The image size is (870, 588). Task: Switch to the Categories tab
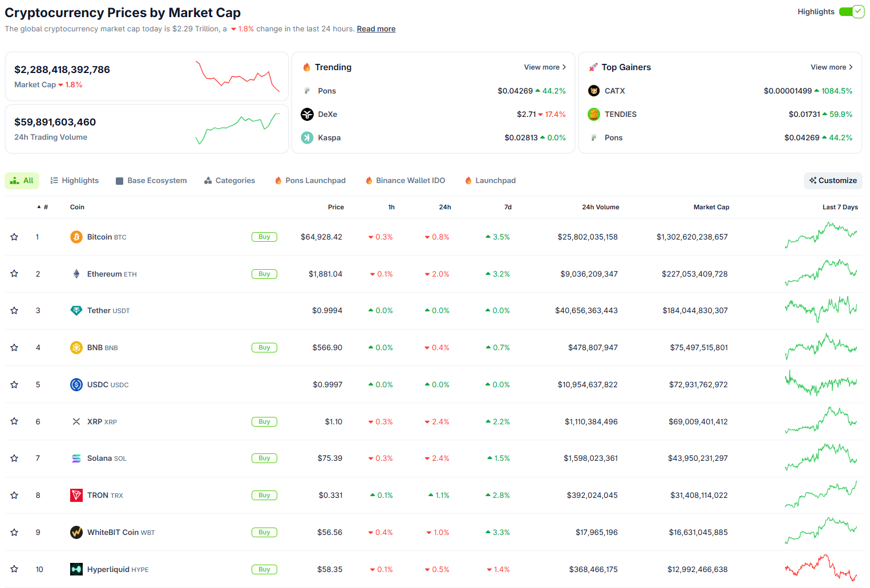pos(229,181)
